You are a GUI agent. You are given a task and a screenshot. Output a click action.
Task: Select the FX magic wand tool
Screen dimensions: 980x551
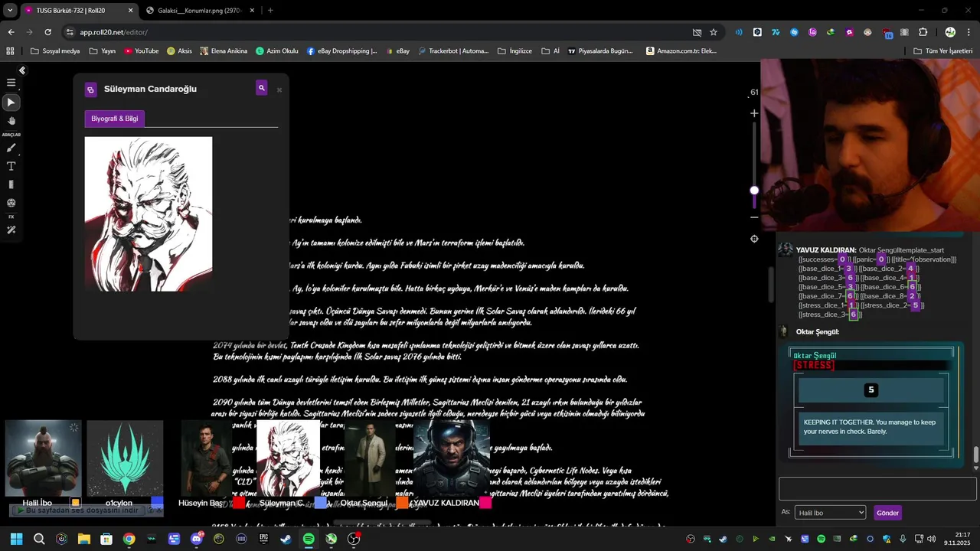pyautogui.click(x=11, y=230)
